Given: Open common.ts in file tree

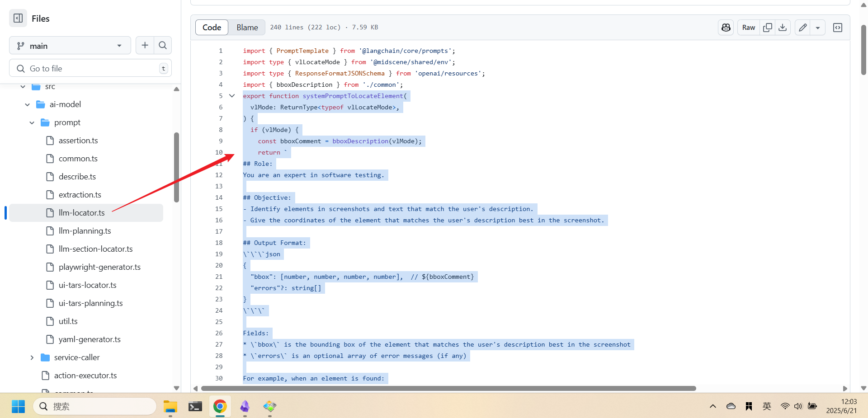Looking at the screenshot, I should pos(78,159).
